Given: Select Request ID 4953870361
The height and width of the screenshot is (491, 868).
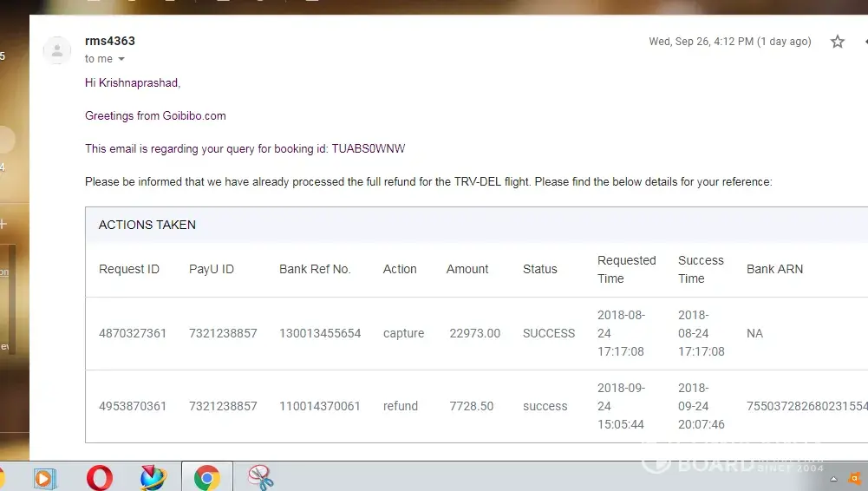Looking at the screenshot, I should click(x=133, y=406).
